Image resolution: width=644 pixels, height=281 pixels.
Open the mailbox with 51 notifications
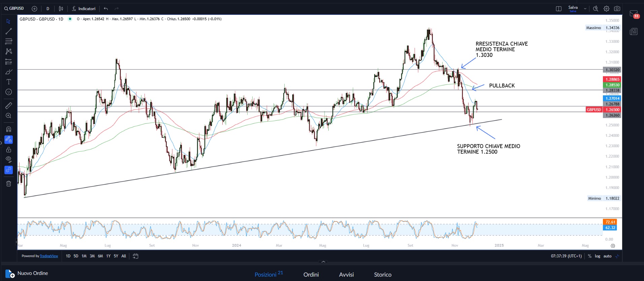[634, 14]
